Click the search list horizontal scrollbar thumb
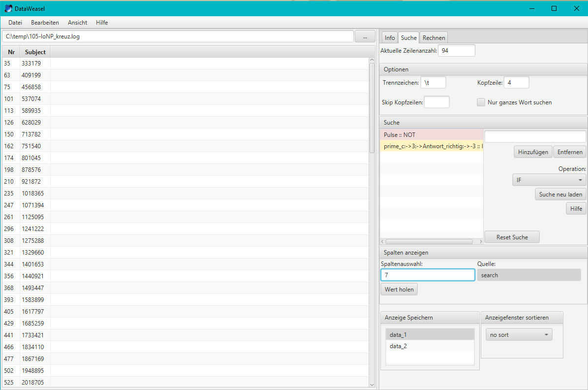 coord(429,242)
